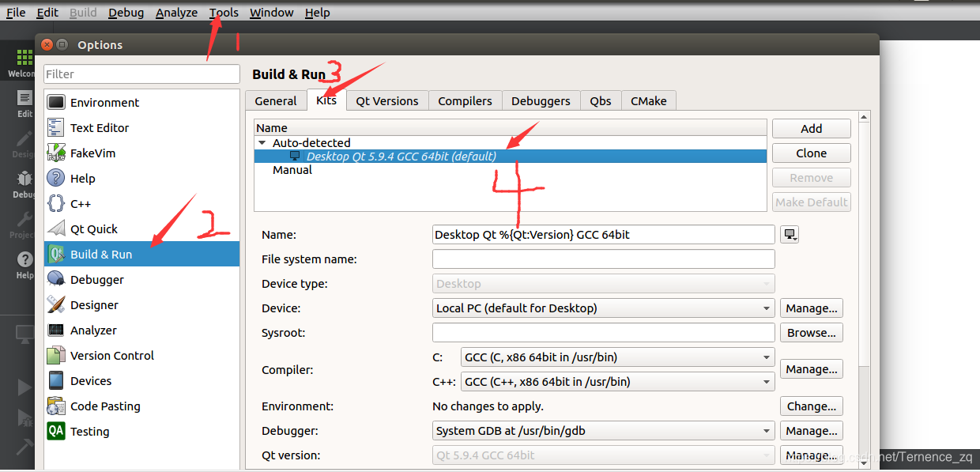The height and width of the screenshot is (472, 980).
Task: Select the Qt Quick category
Action: (142, 229)
